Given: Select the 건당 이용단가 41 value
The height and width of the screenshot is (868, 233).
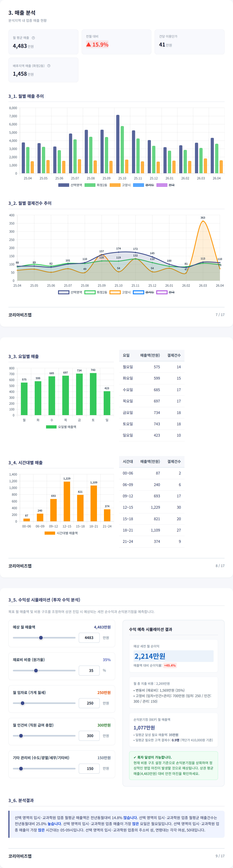Looking at the screenshot, I should (162, 44).
